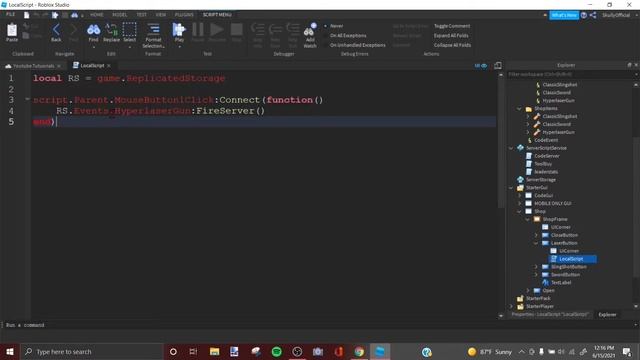
Task: Select the CodeServer script in Explorer
Action: coord(547,156)
